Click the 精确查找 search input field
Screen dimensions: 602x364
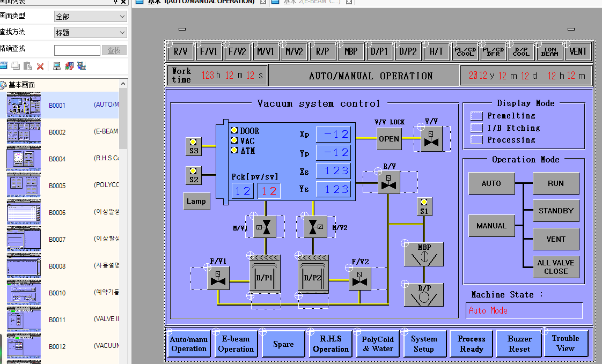pos(77,50)
